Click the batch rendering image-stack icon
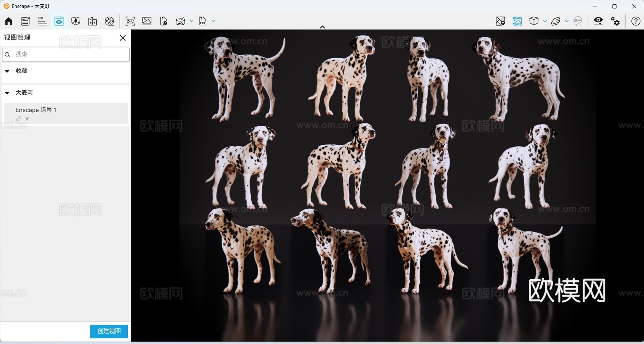Image resolution: width=644 pixels, height=344 pixels. coord(147,21)
